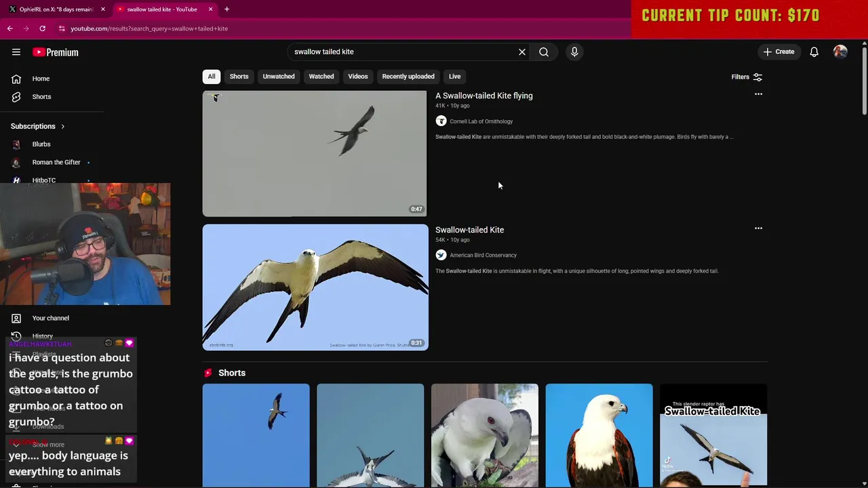
Task: Open the Short captioned Swallow-tailed Kite
Action: point(713,435)
